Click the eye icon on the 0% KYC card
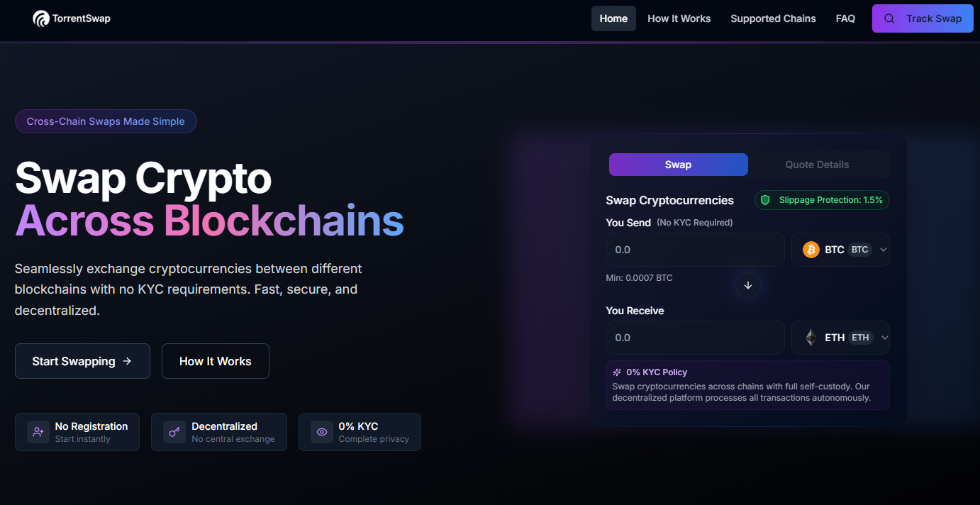Image resolution: width=980 pixels, height=505 pixels. pos(321,431)
